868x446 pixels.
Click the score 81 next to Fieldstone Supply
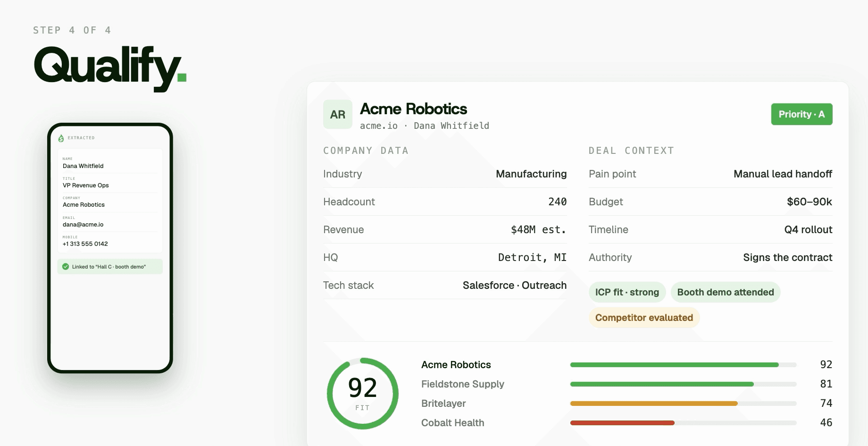click(x=826, y=384)
